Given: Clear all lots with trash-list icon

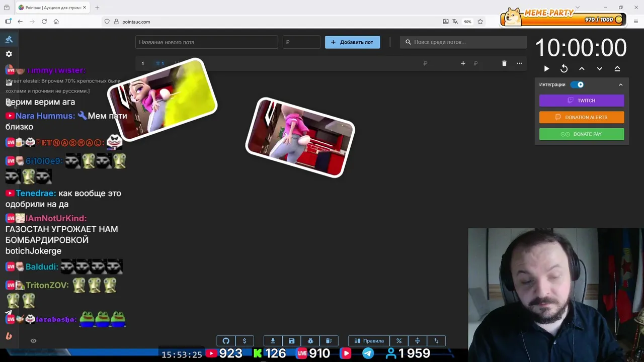Looking at the screenshot, I should click(329, 341).
